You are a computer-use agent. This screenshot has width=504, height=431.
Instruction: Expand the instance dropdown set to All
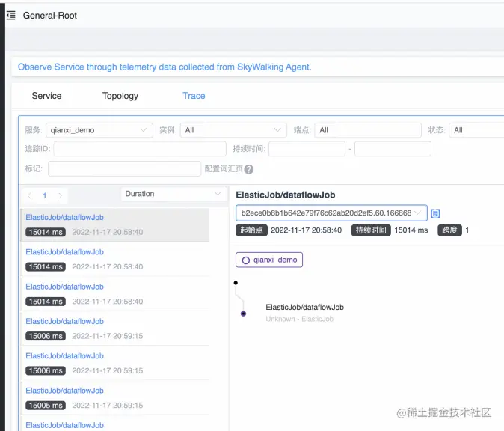tap(233, 130)
